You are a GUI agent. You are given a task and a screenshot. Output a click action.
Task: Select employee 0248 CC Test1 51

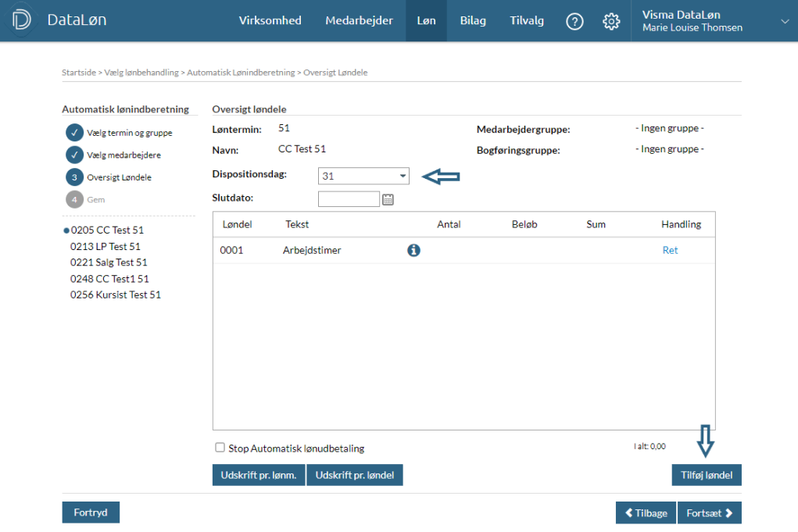[109, 279]
